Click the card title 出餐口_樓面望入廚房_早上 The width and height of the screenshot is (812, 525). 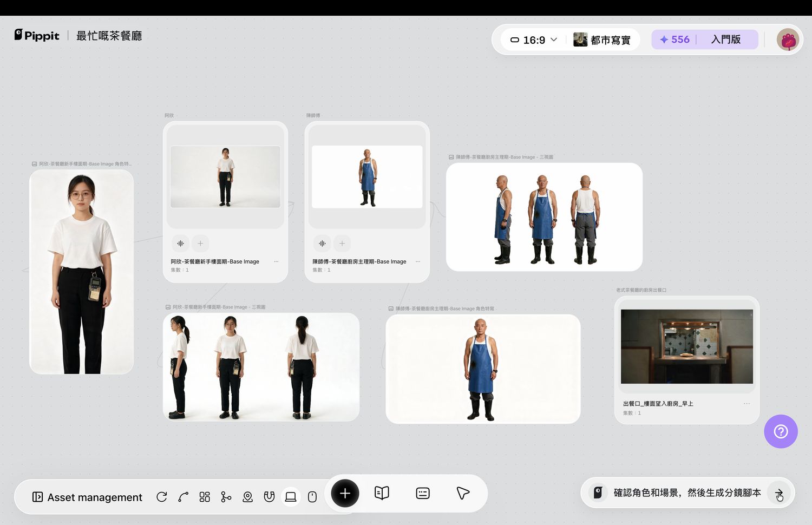coord(658,404)
